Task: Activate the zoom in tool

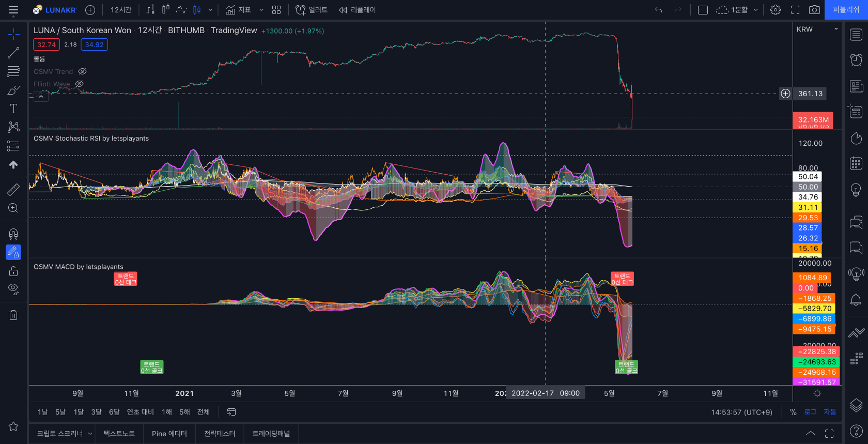Action: tap(13, 208)
